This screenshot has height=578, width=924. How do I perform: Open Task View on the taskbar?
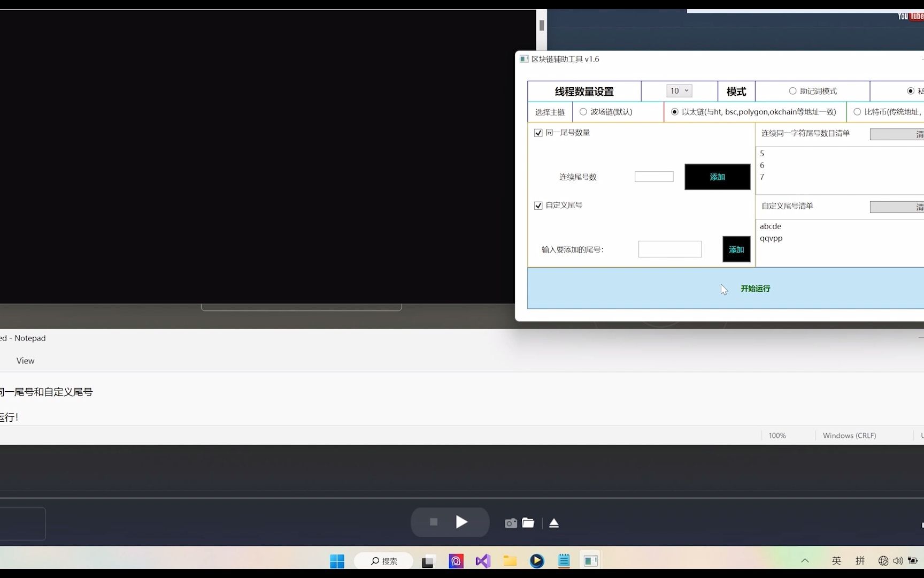pos(428,561)
